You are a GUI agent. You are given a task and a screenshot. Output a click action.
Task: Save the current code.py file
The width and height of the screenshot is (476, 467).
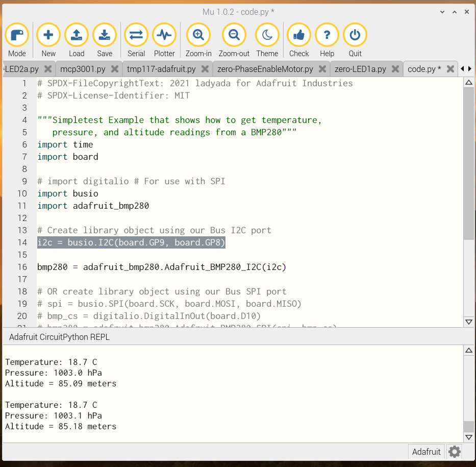[105, 35]
